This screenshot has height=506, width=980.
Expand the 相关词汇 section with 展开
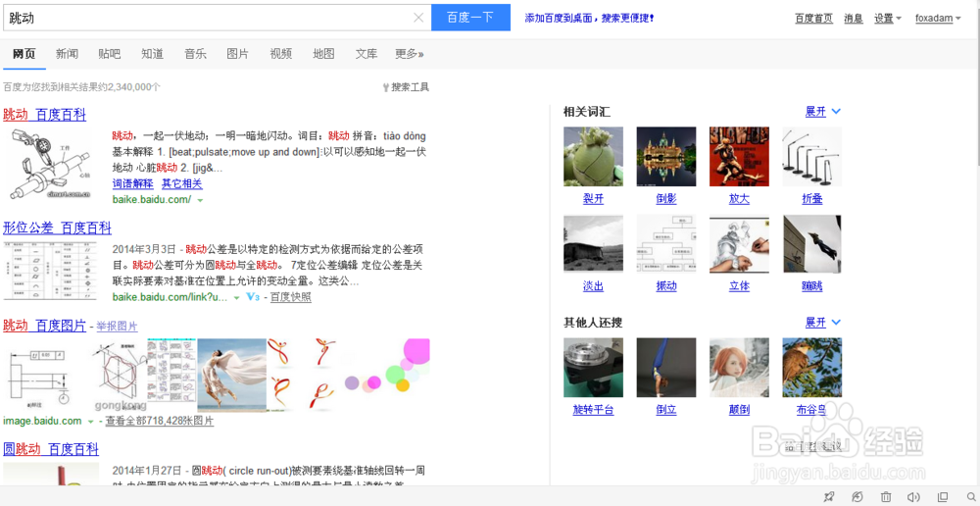[822, 112]
